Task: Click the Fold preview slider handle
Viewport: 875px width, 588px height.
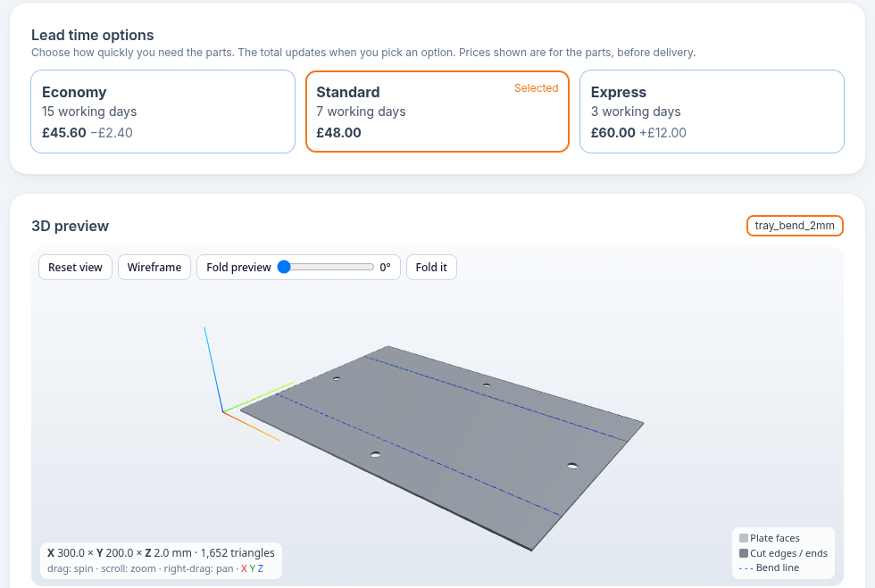Action: [284, 267]
